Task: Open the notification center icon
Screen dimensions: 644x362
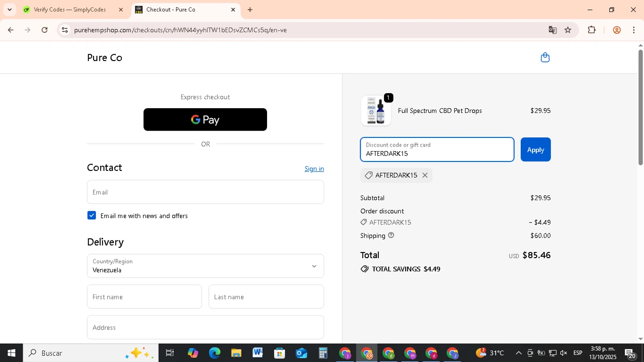Action: 630,354
